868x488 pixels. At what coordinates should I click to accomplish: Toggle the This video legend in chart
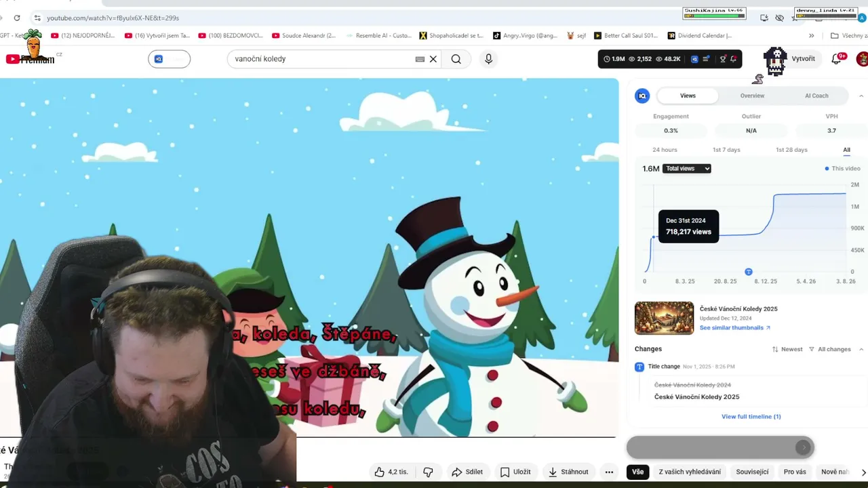coord(842,169)
